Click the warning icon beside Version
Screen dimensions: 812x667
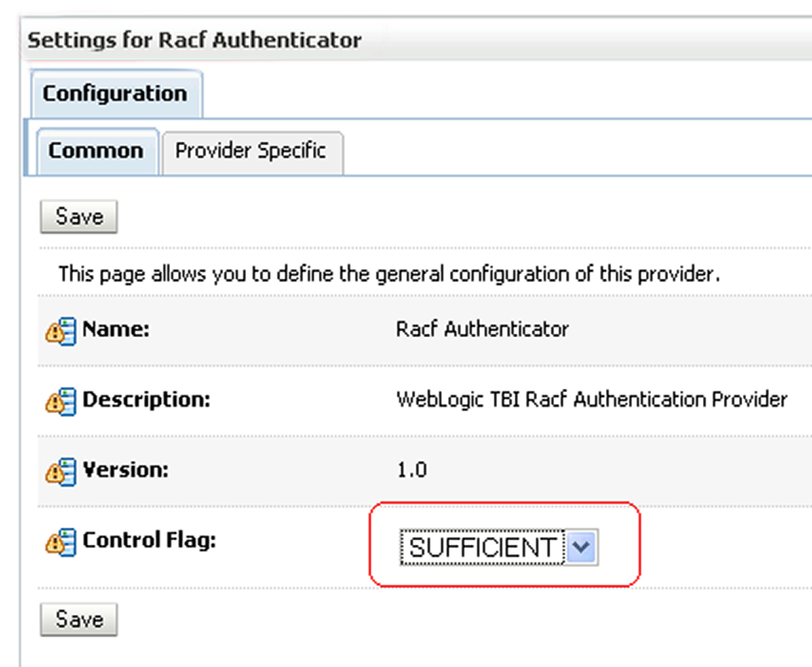pos(61,472)
